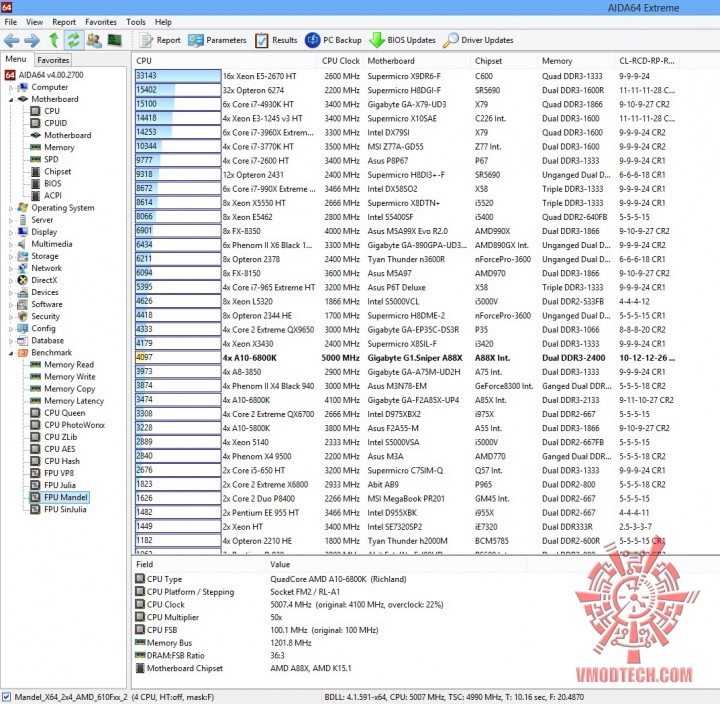Screen dimensions: 720x704
Task: Select the 4x A10-6800K 5000 MHz row
Action: (x=405, y=358)
